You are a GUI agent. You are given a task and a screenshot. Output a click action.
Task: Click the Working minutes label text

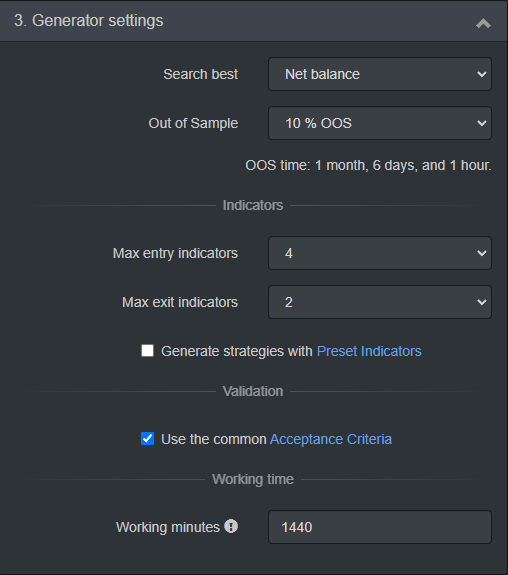click(x=168, y=527)
